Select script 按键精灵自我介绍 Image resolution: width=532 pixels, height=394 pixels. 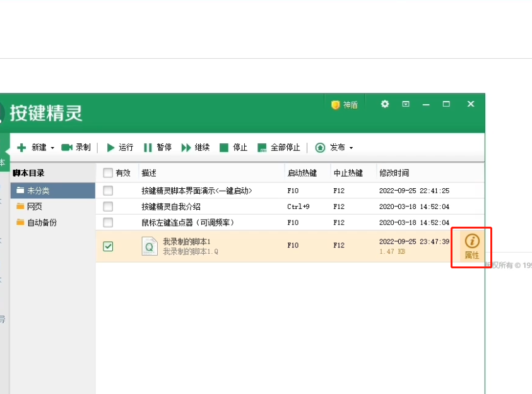pyautogui.click(x=171, y=206)
